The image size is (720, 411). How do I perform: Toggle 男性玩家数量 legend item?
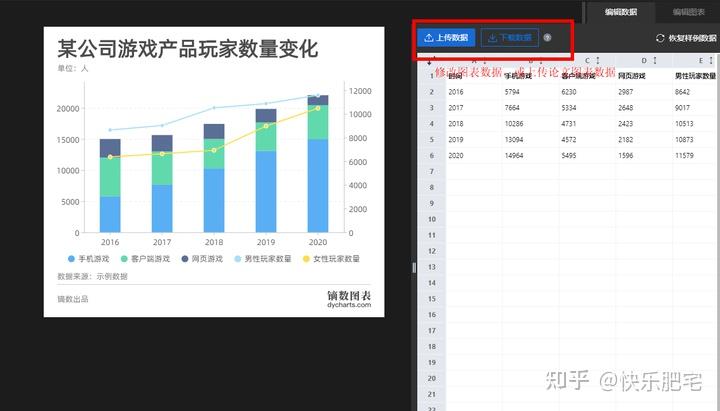click(263, 259)
